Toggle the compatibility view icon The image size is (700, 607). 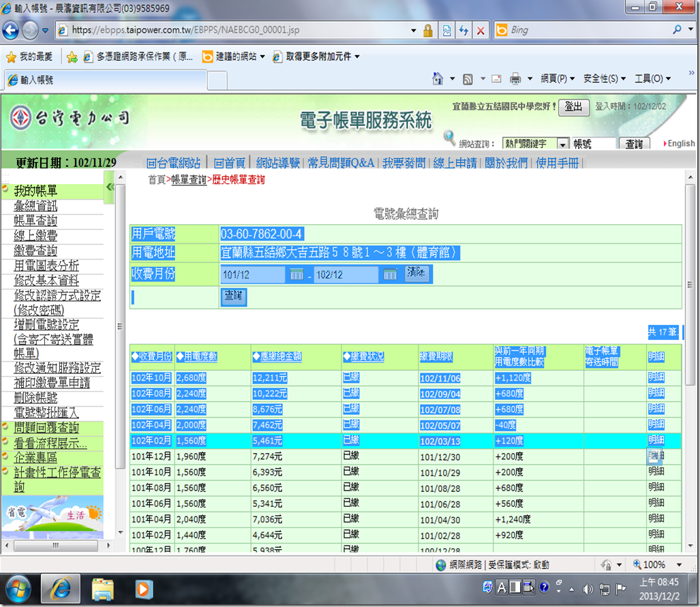[x=446, y=31]
